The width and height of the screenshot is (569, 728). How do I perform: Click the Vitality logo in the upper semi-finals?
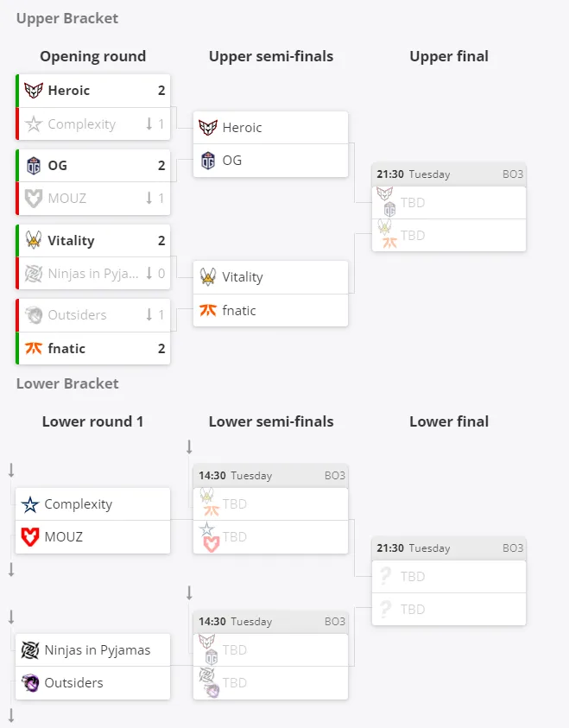[208, 276]
